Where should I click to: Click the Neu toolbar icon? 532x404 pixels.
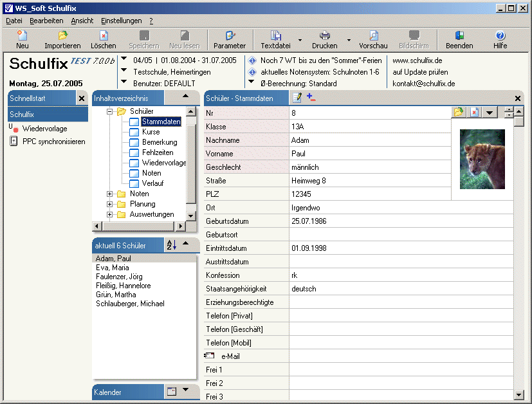[22, 35]
